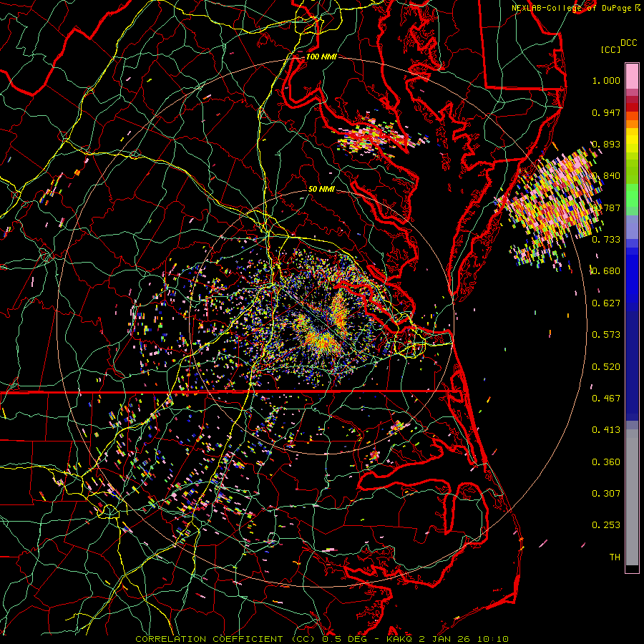Click the 100 NMI range ring label
Screen dimensions: 644x644
(321, 57)
